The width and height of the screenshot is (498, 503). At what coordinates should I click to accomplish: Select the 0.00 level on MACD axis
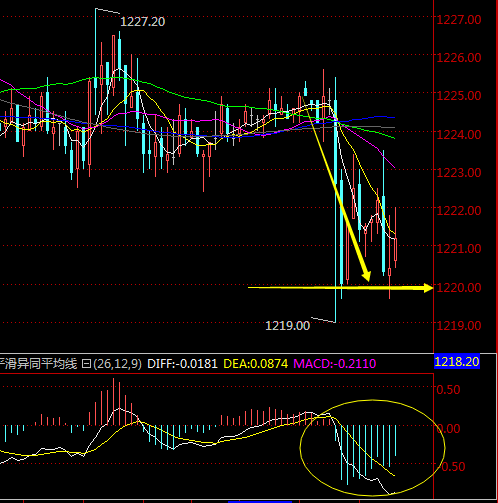pyautogui.click(x=448, y=429)
